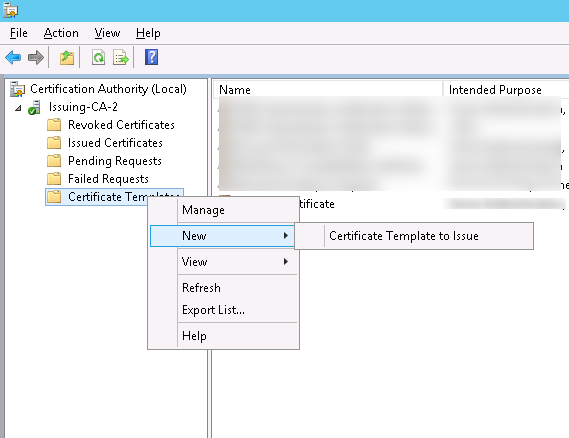Image resolution: width=569 pixels, height=438 pixels.
Task: Choose Refresh from context menu
Action: click(x=223, y=288)
